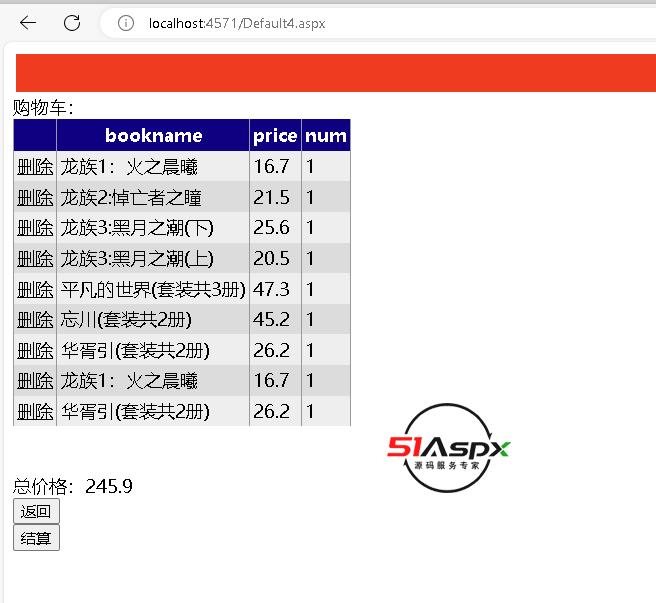
Task: Click the 返回 button
Action: (36, 511)
